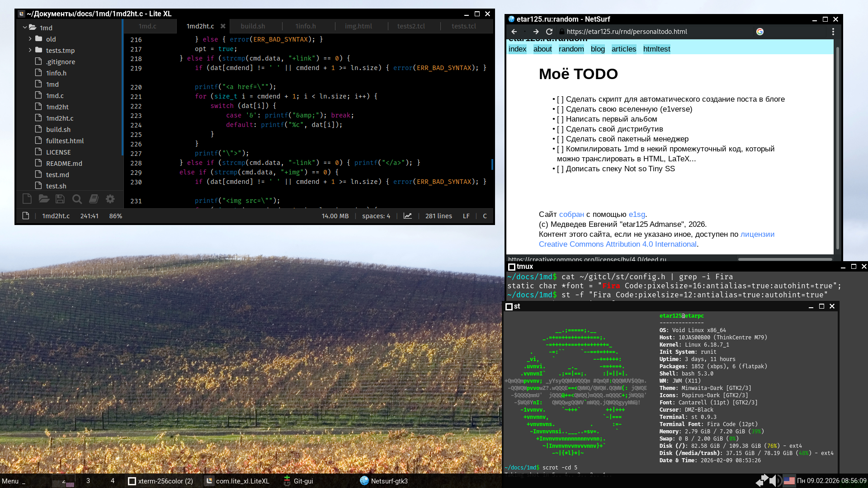868x488 pixels.
Task: Open NetSurf three-dot menu
Action: 833,32
